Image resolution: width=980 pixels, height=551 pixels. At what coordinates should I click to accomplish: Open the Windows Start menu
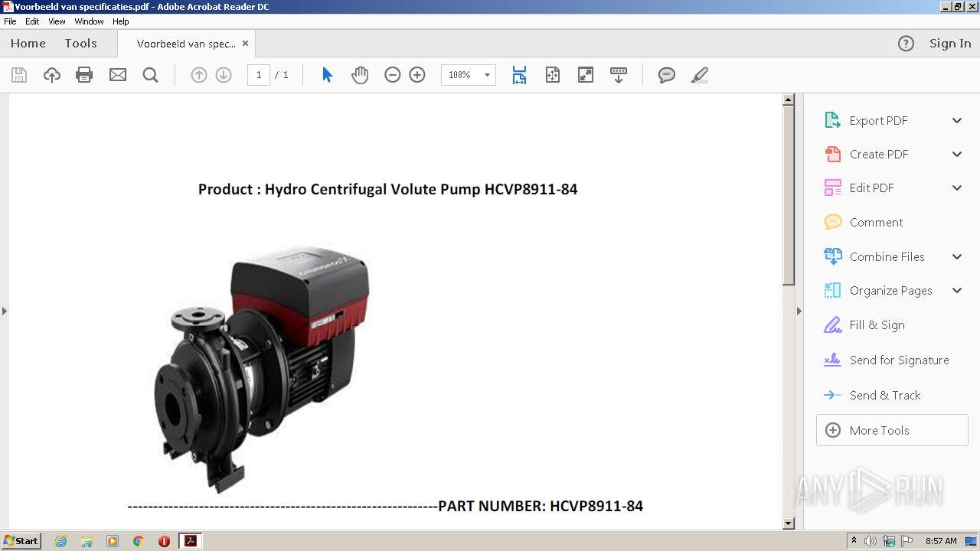pyautogui.click(x=21, y=541)
